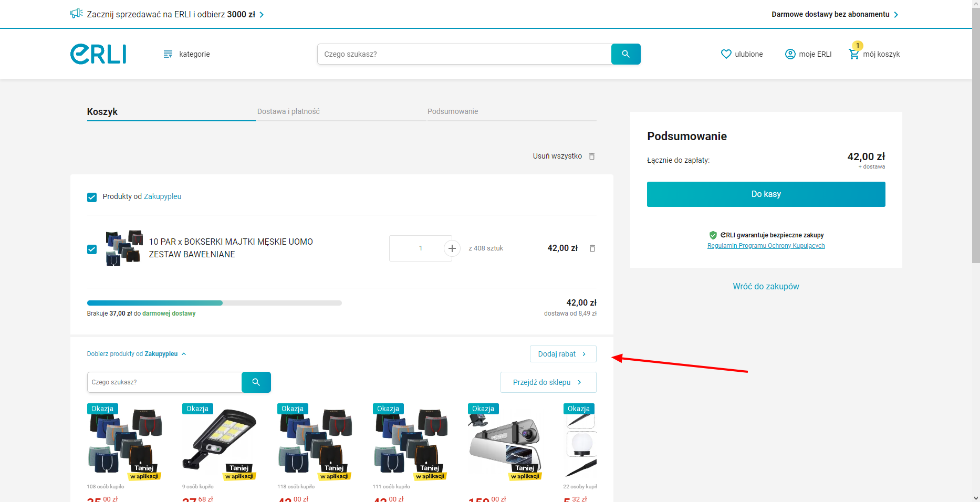Select the Podsumowanie step tab

(512, 111)
